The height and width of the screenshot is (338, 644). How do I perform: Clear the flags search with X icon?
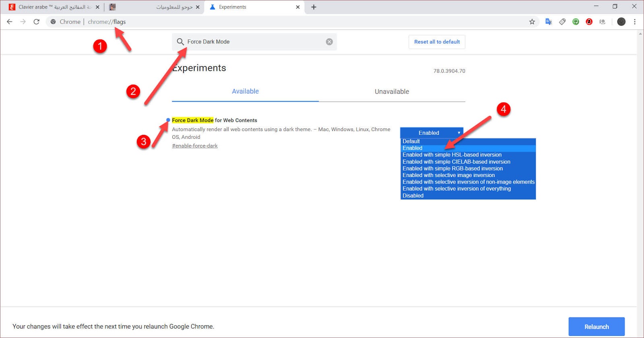coord(329,42)
